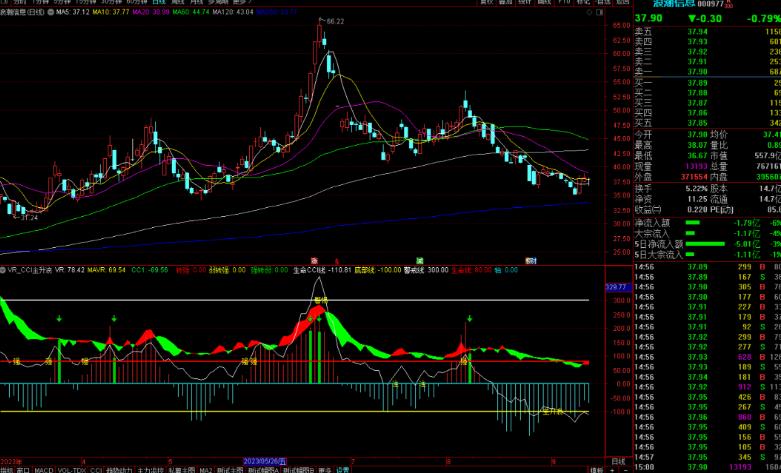
Task: Click the 329.77 value tag on indicator axis
Action: (618, 287)
